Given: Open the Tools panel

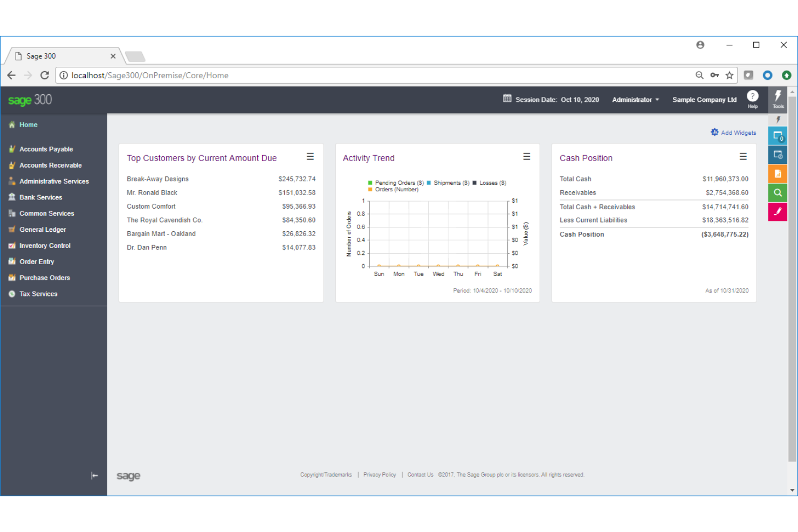Looking at the screenshot, I should click(x=778, y=100).
